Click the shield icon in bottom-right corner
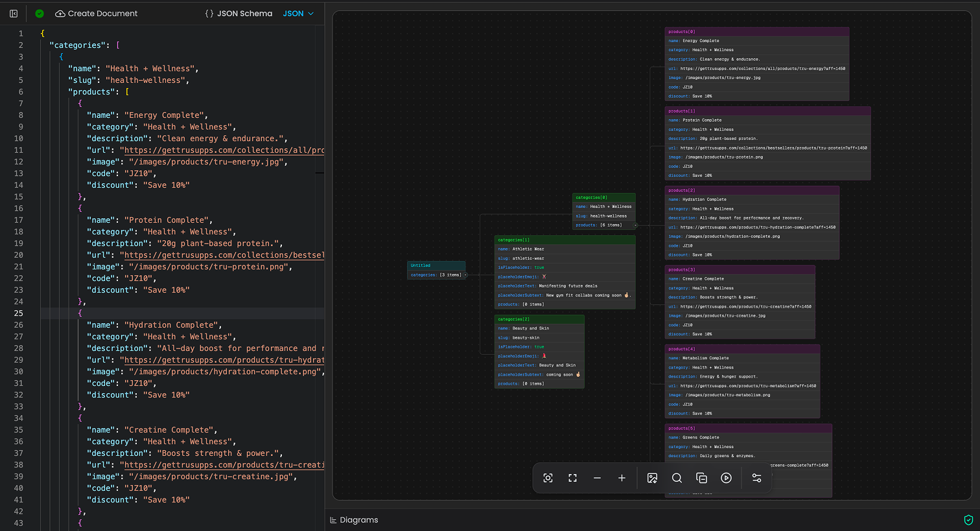The height and width of the screenshot is (531, 980). [x=969, y=520]
